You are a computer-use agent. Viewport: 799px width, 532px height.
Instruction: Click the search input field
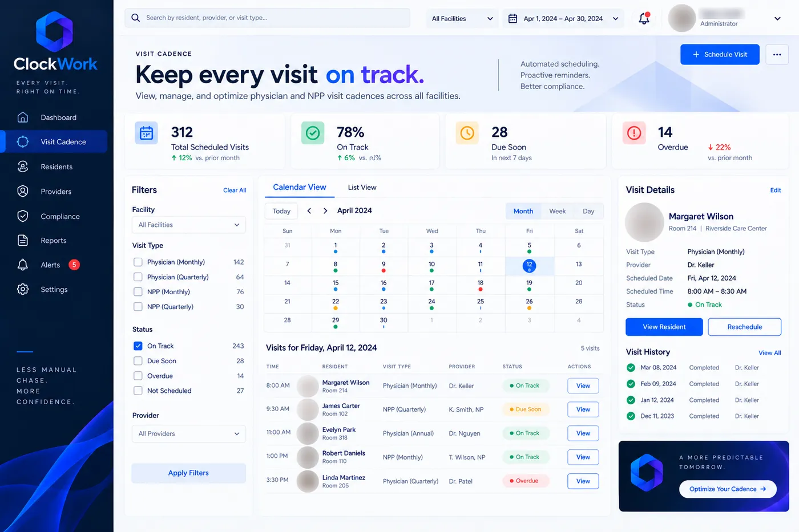pos(267,18)
